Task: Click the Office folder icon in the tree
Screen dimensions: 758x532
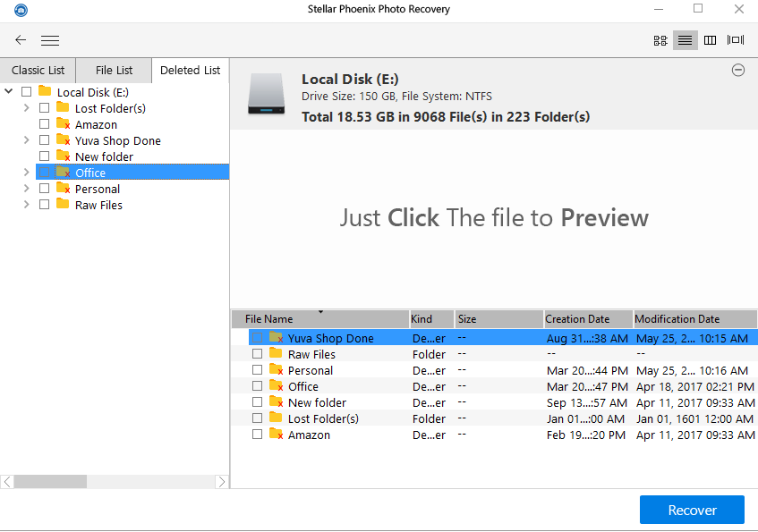Action: (x=64, y=172)
